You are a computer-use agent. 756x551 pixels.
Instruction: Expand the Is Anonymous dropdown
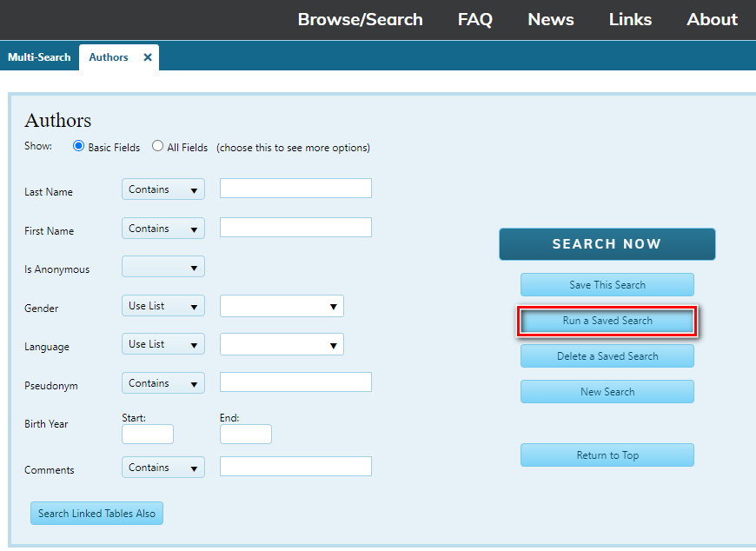click(x=163, y=267)
